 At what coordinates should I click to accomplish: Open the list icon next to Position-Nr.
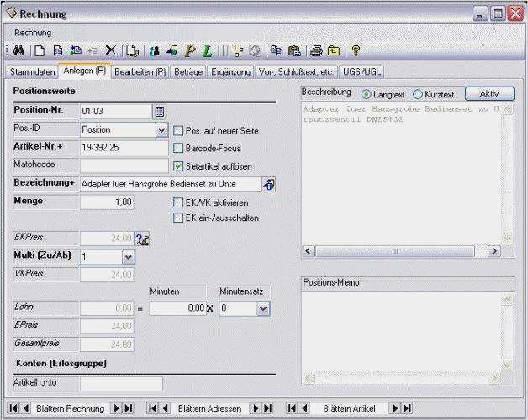tap(160, 112)
